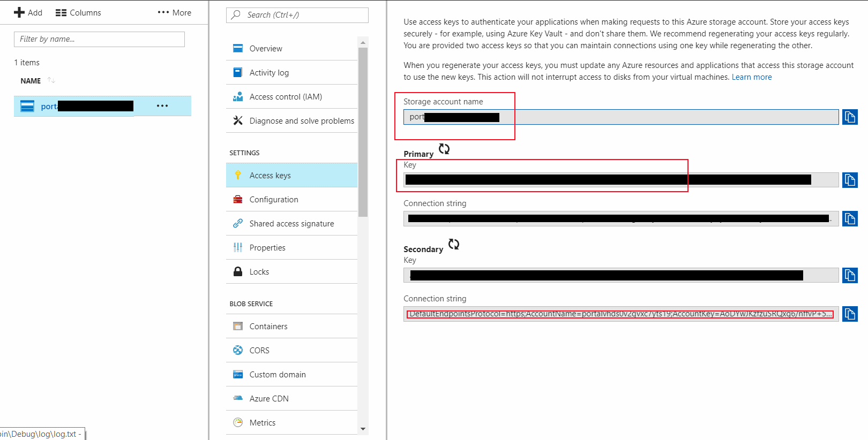868x440 pixels.
Task: Click the Activity log book icon
Action: pos(238,72)
